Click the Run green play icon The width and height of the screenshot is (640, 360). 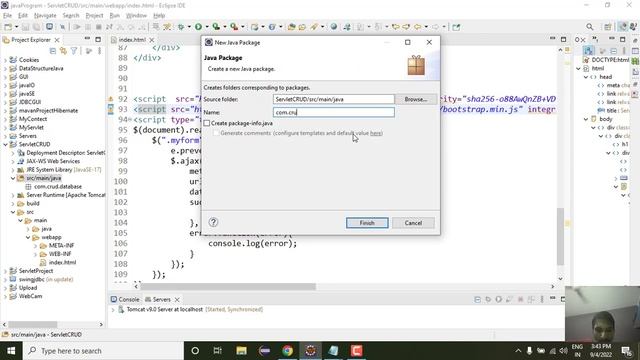pos(198,27)
